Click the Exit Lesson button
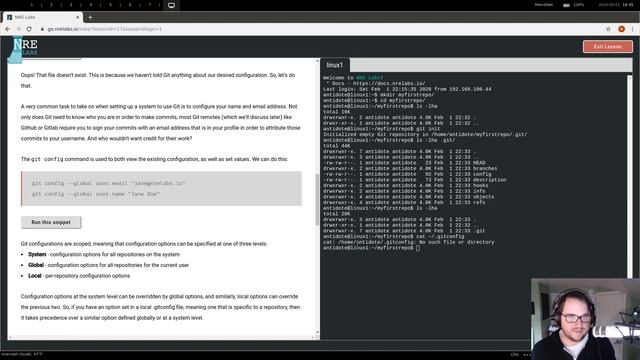The width and height of the screenshot is (640, 360). pyautogui.click(x=608, y=47)
